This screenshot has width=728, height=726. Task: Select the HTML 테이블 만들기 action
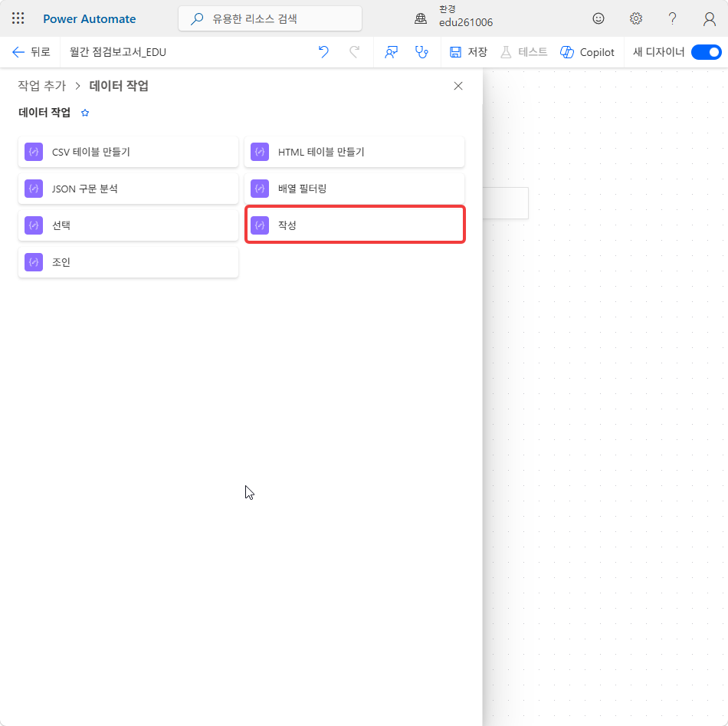[x=354, y=152]
